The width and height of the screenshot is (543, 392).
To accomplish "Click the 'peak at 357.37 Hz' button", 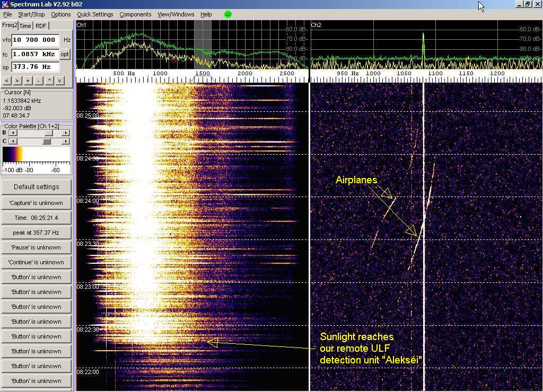I will (x=36, y=233).
